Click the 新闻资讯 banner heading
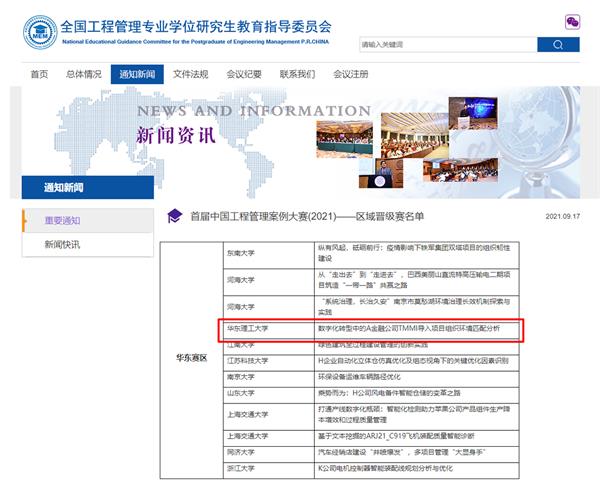 176,135
